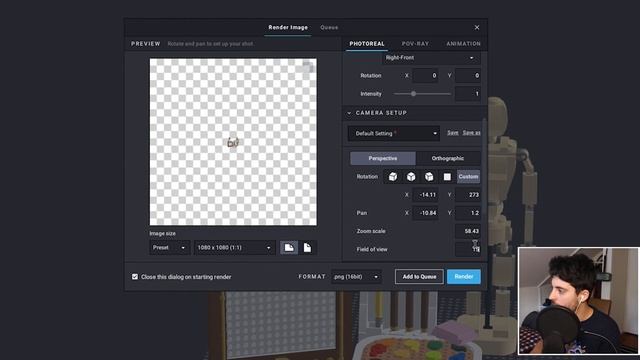Select the first cube rotation preset

click(x=393, y=177)
